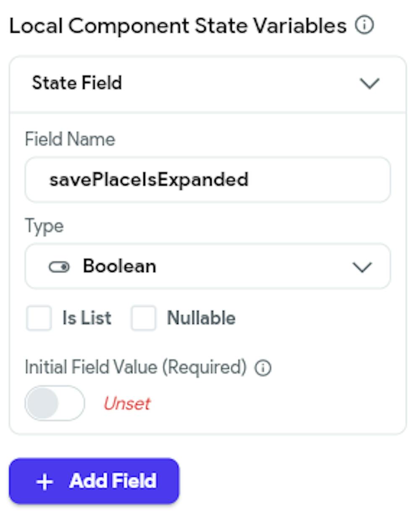
Task: Click the State Field header title
Action: tap(77, 83)
